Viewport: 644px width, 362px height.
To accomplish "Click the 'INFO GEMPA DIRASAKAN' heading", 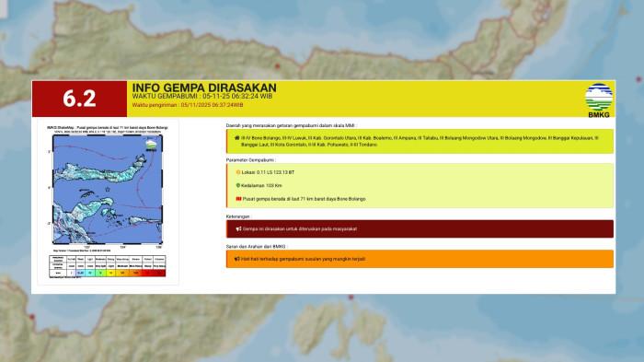I will click(x=204, y=88).
